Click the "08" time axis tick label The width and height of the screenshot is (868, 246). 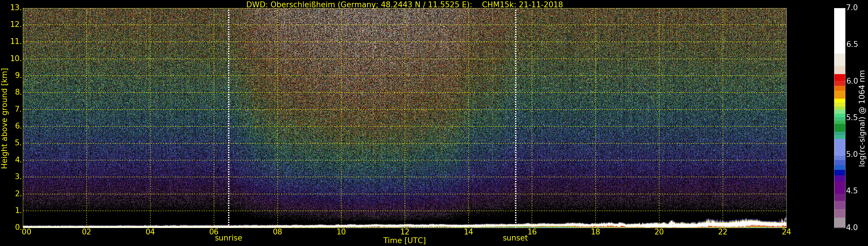coord(277,232)
